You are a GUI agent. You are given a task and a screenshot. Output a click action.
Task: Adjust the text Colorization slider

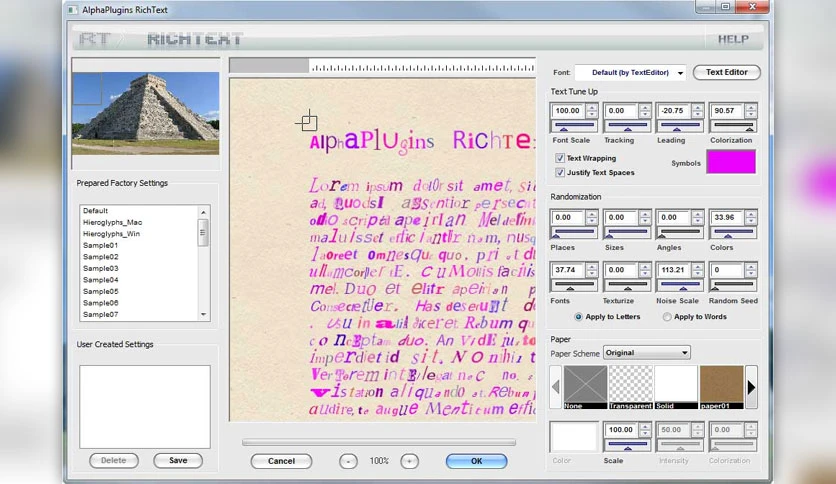point(733,126)
